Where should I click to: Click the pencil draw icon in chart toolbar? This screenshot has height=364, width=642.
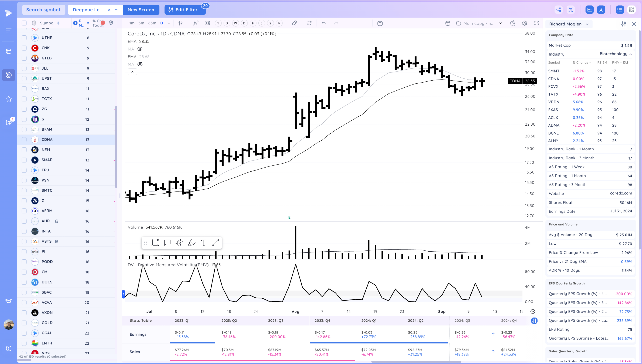(295, 23)
